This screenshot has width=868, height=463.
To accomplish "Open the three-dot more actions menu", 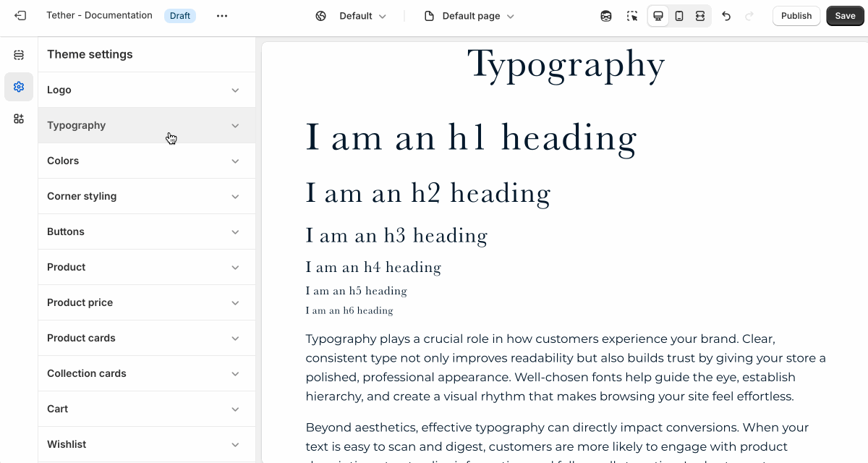I will [x=222, y=16].
